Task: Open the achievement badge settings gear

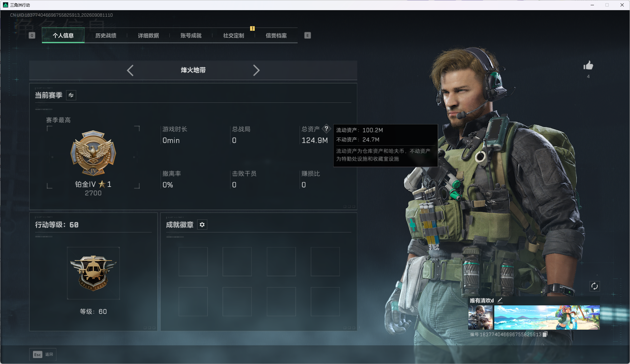Action: (x=202, y=225)
